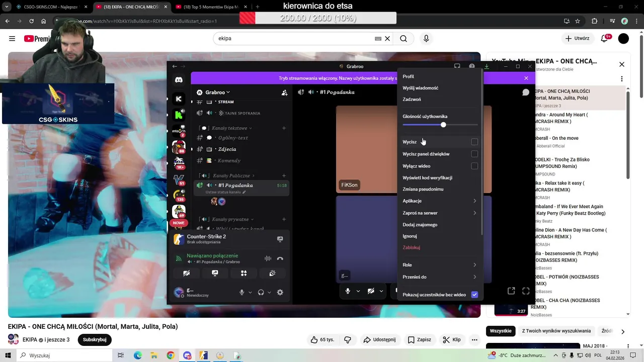The width and height of the screenshot is (644, 362).
Task: Tick Wycisz panel dźwięków checkbox
Action: (x=474, y=154)
